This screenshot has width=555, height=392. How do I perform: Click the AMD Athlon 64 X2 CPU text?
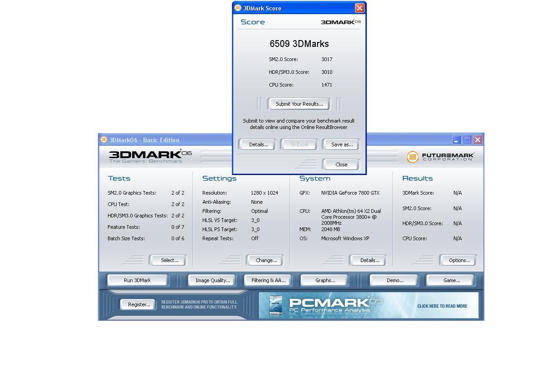point(351,217)
